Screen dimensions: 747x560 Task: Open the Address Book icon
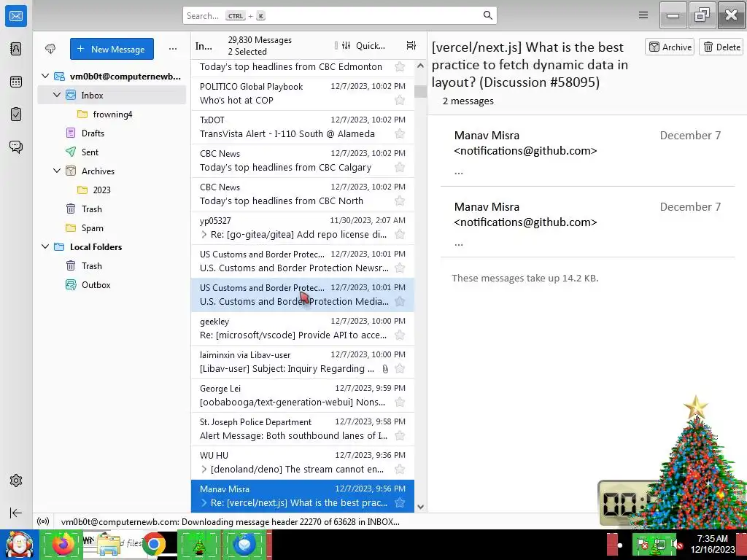click(16, 49)
